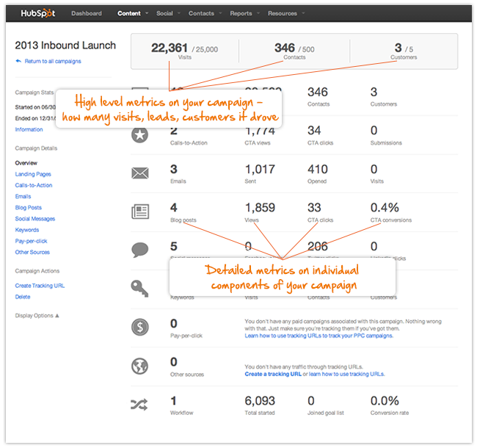The height and width of the screenshot is (448, 477).
Task: Click the Social messages speech bubble icon
Action: tap(140, 250)
